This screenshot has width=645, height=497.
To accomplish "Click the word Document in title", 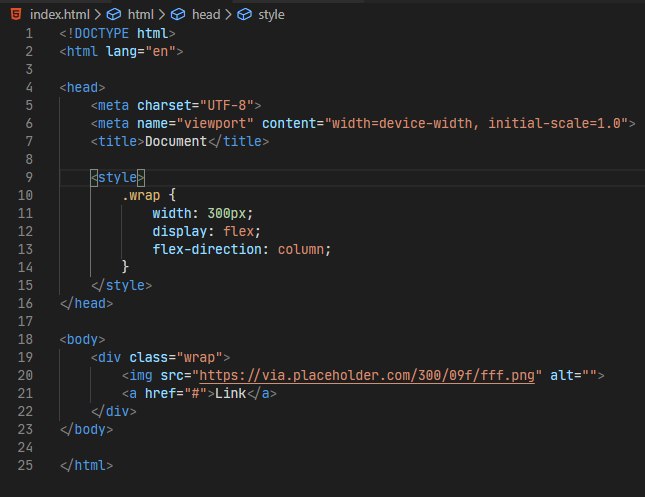I will [176, 142].
